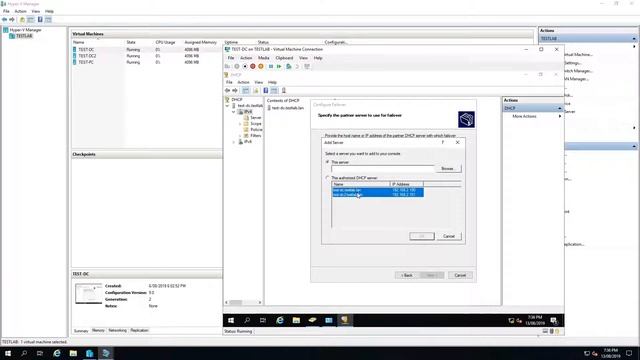The image size is (640, 360).
Task: Open Server Manager on the guest VM taskbar
Action: click(313, 320)
